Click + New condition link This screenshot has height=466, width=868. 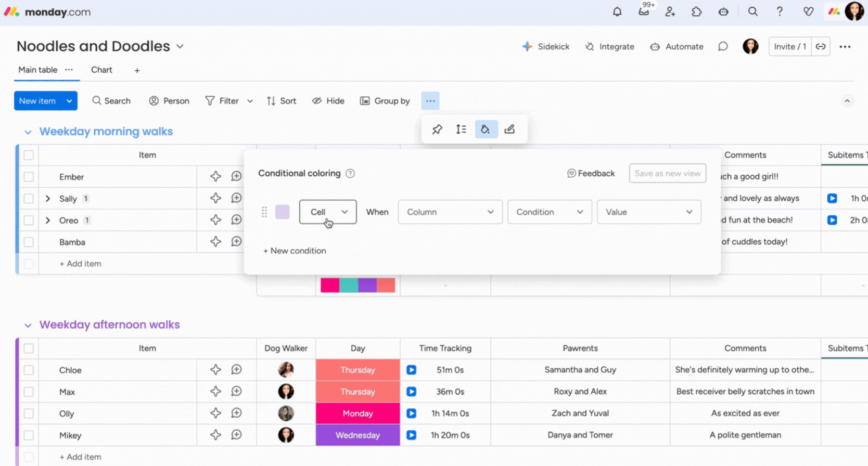(295, 251)
